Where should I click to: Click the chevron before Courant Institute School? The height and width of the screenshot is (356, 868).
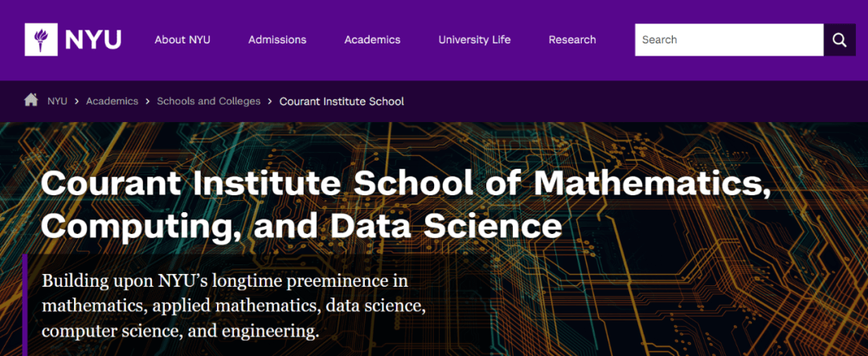tap(270, 101)
